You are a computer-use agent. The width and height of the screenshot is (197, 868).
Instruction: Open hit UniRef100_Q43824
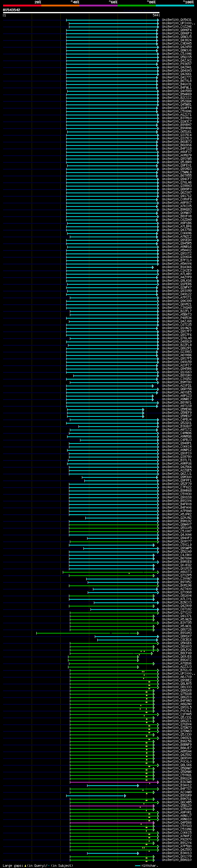click(176, 40)
